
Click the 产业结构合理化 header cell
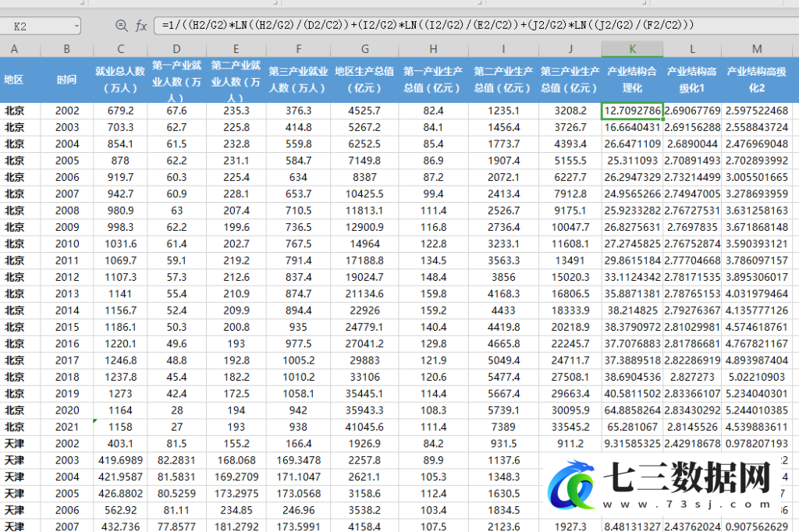(632, 80)
